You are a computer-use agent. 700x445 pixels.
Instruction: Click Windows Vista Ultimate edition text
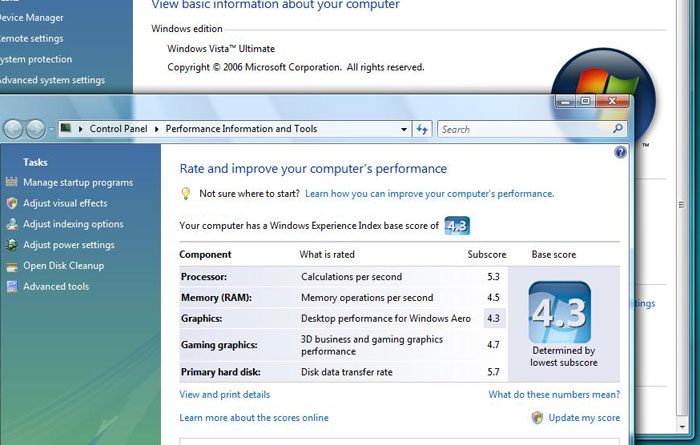(x=221, y=49)
